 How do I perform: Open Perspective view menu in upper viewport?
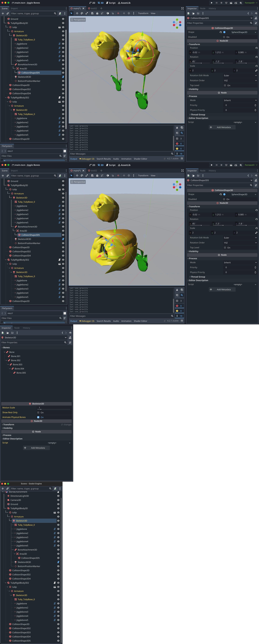click(x=78, y=20)
